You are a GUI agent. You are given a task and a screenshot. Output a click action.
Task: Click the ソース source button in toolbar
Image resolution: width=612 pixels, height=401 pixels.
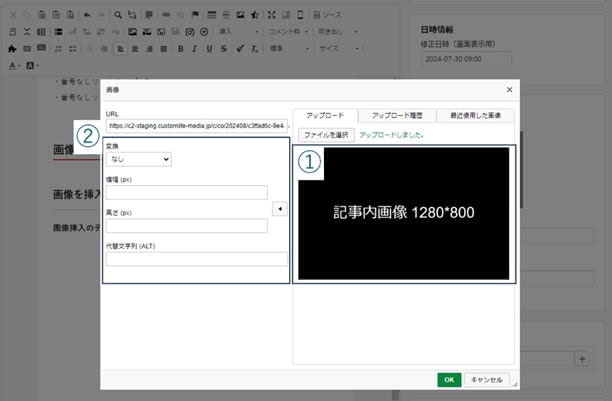[327, 15]
